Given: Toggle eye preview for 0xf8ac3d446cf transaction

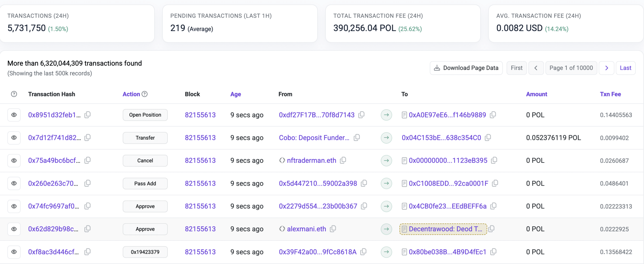Looking at the screenshot, I should pos(14,252).
